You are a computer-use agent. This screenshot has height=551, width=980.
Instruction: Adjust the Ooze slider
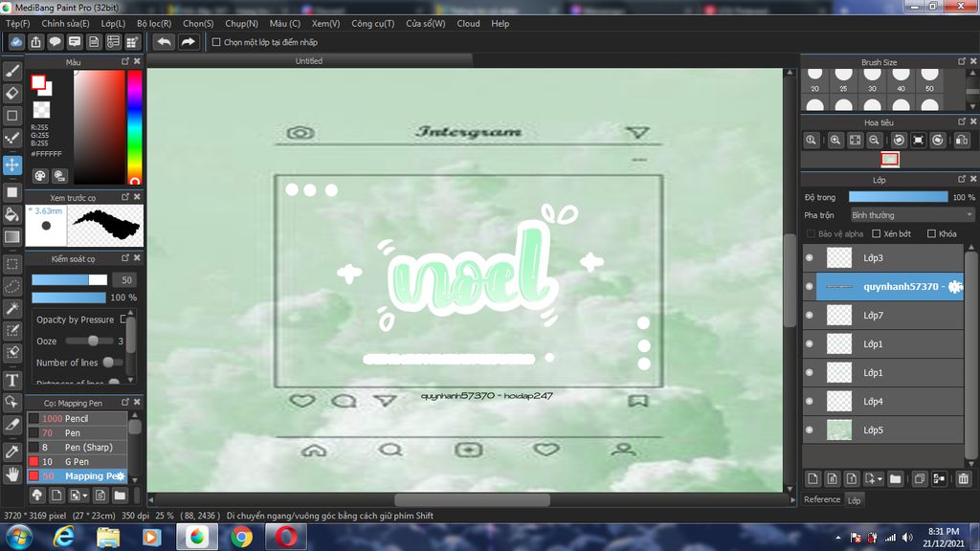89,342
